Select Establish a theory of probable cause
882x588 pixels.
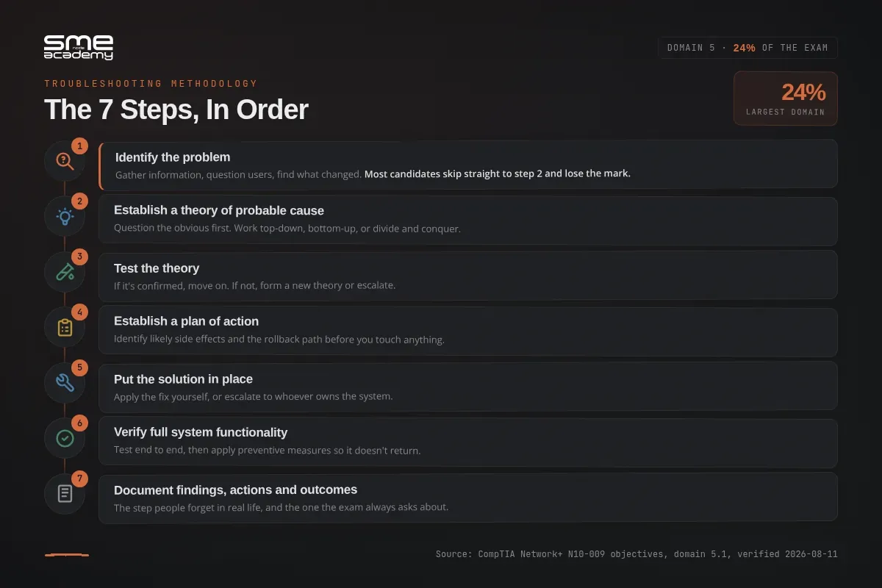468,220
